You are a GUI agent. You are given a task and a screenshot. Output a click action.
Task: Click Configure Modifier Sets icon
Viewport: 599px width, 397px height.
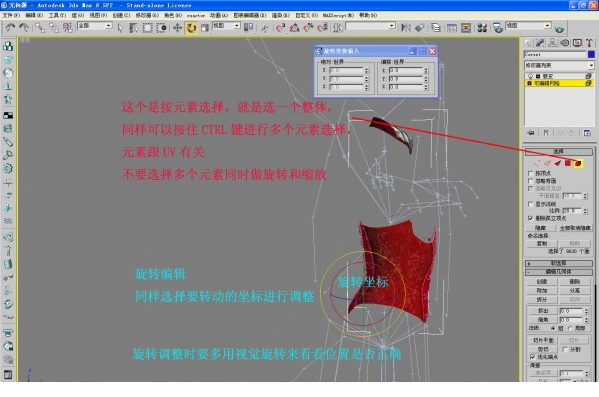pos(587,133)
